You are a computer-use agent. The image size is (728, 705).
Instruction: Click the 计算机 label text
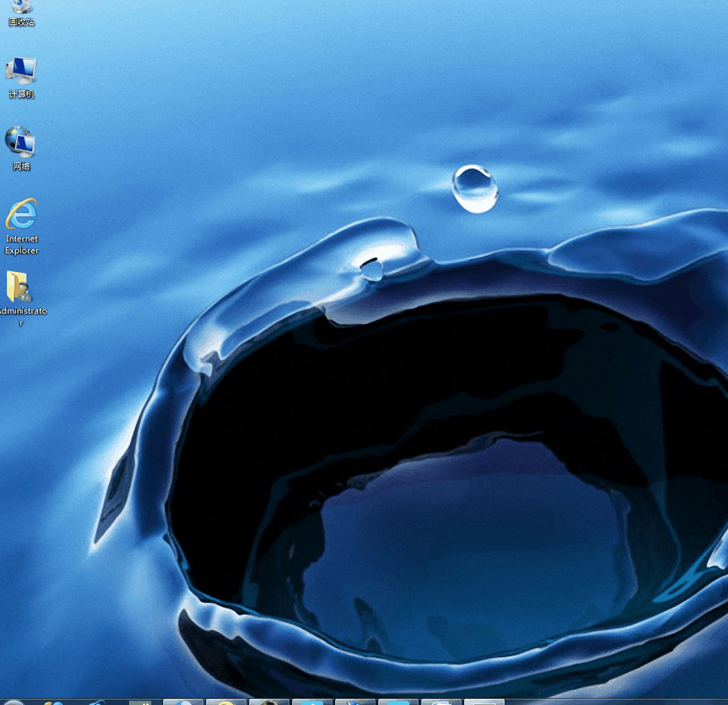pyautogui.click(x=22, y=94)
